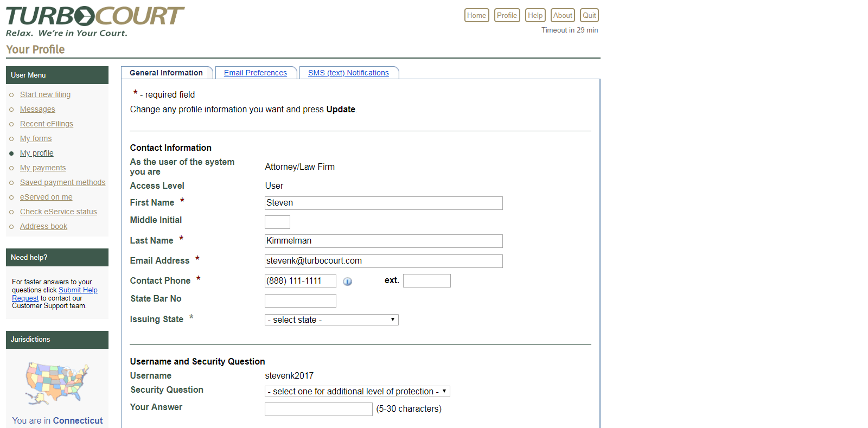Image resolution: width=868 pixels, height=428 pixels.
Task: Click the Your Answer text field
Action: [318, 409]
